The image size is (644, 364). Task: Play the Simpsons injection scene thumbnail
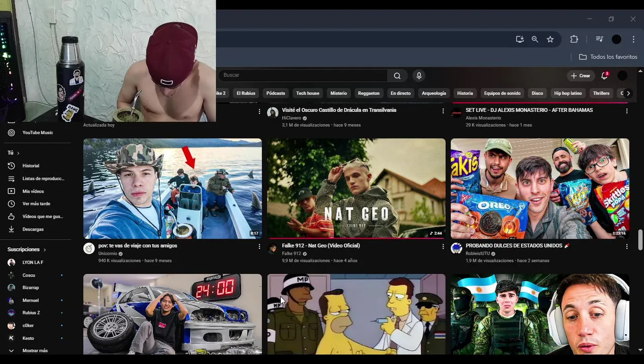click(x=357, y=314)
